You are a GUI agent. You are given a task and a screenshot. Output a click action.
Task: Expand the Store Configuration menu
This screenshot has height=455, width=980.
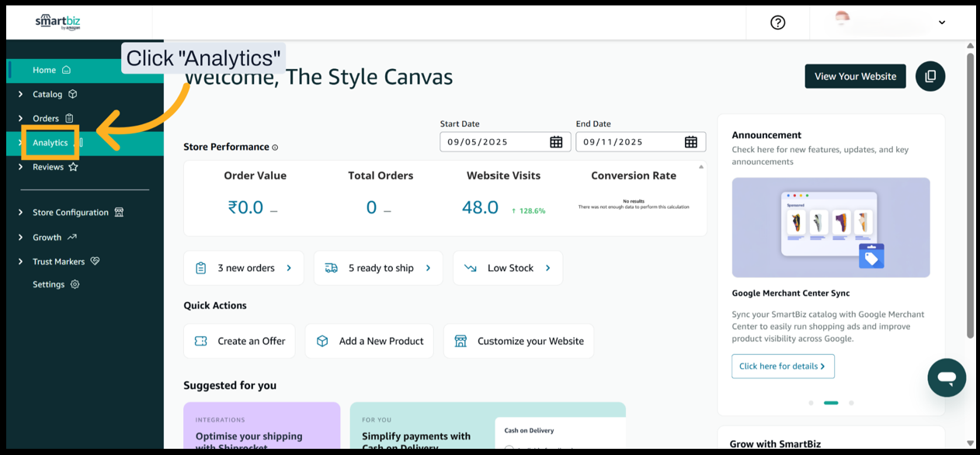pos(70,212)
